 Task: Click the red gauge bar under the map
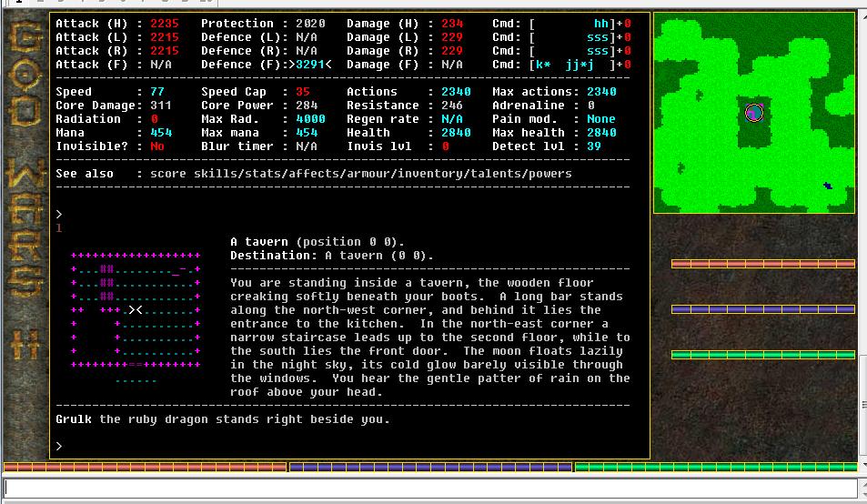tap(762, 264)
